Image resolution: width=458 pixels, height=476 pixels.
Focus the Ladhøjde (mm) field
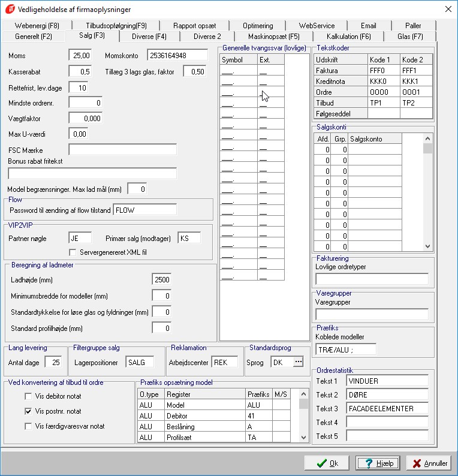(162, 279)
